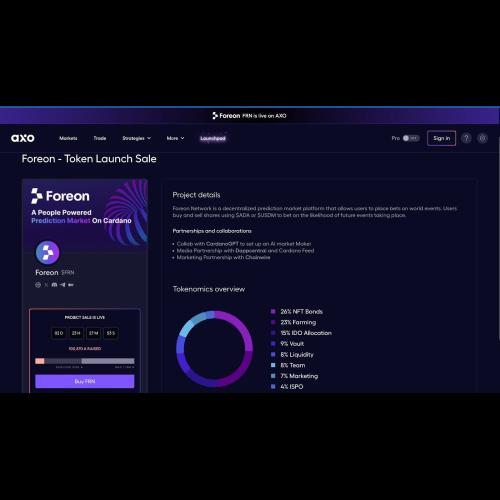
Task: Select the Launchpad tab
Action: 213,138
